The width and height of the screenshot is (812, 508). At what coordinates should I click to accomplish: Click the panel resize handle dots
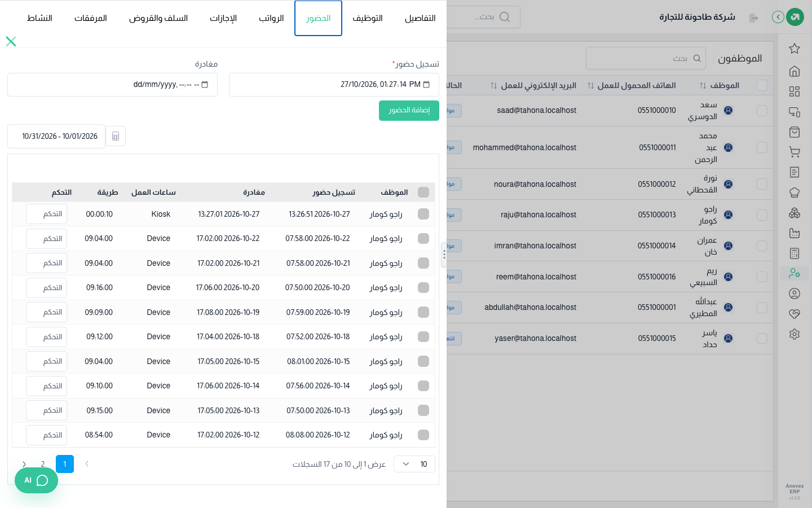click(444, 255)
